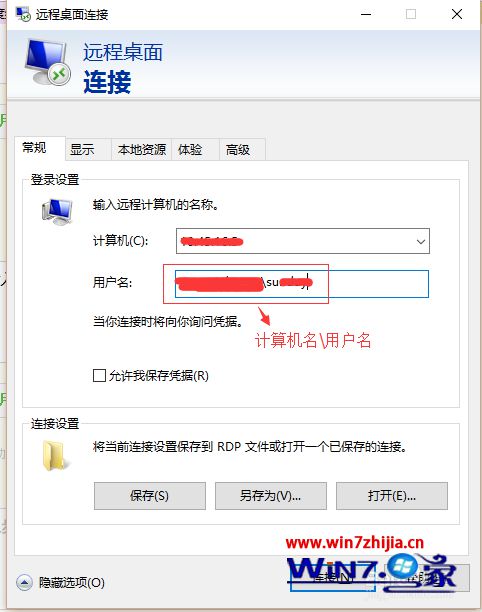Click the 隐藏选项 round arrow icon

(24, 583)
